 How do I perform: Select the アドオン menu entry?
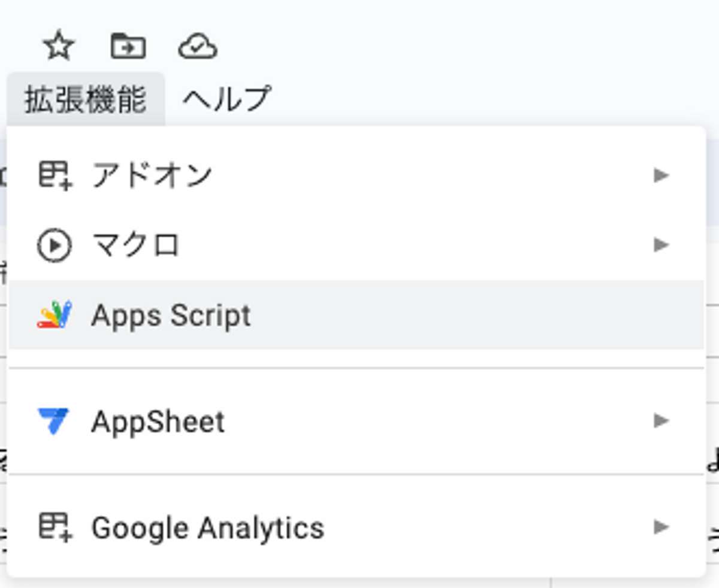tap(152, 175)
